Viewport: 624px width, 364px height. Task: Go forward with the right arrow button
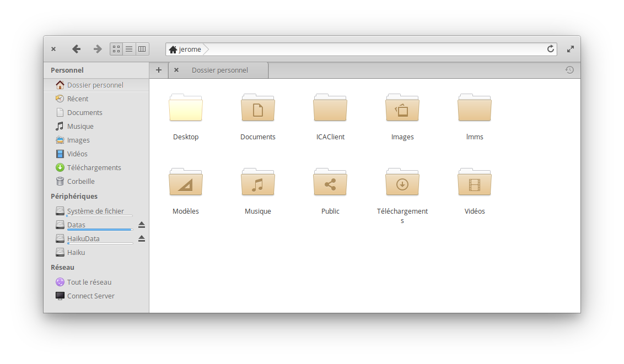click(x=98, y=49)
